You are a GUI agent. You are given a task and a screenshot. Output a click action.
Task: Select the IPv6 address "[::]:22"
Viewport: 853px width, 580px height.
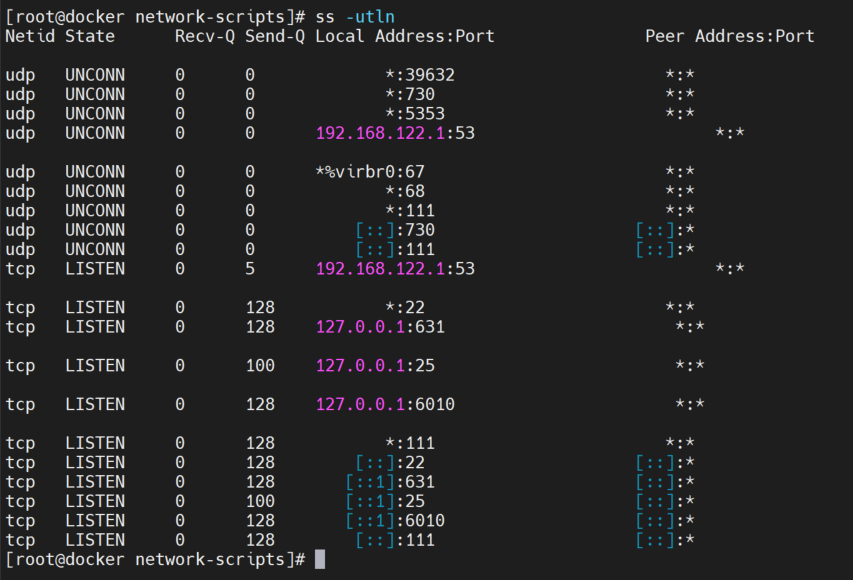(x=390, y=462)
